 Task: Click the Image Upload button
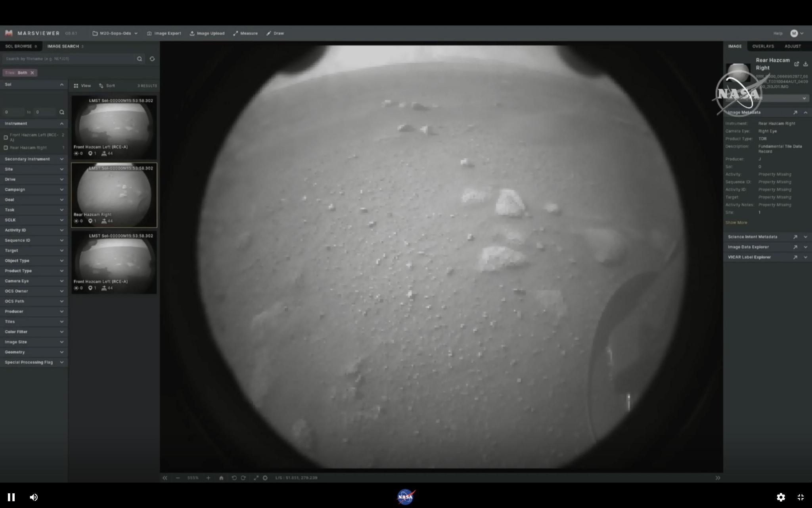point(207,33)
